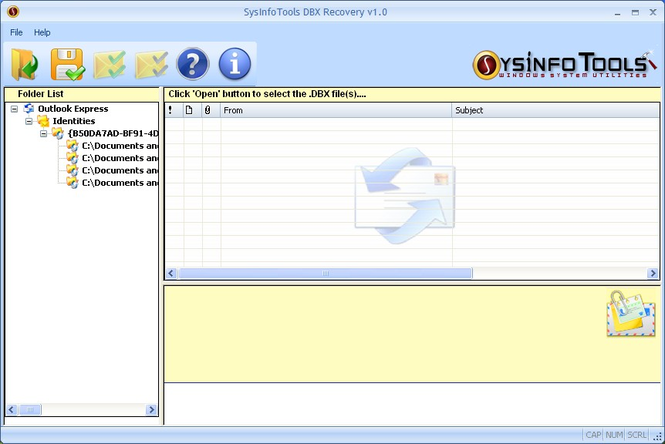Open the File menu
The width and height of the screenshot is (665, 444).
point(16,32)
